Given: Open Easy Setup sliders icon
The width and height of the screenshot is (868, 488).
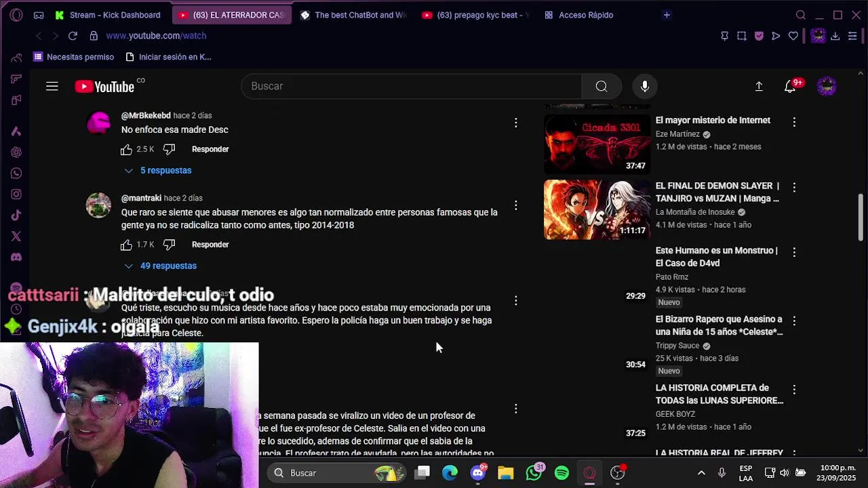Looking at the screenshot, I should click(852, 36).
